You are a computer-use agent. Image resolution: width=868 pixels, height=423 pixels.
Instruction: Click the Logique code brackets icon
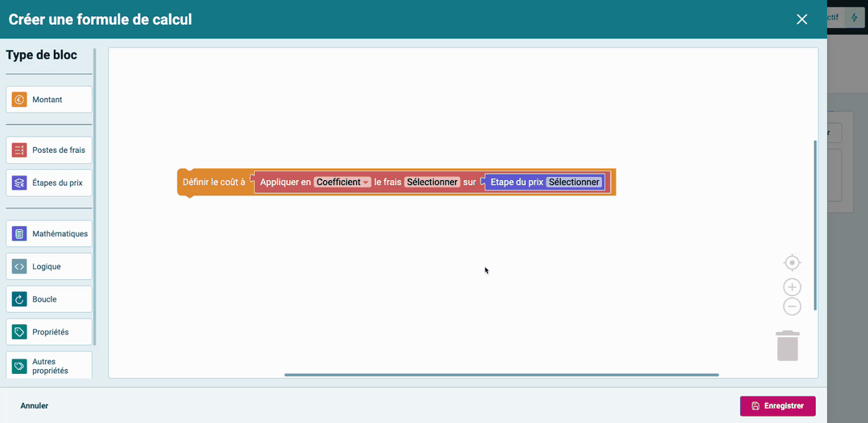19,266
